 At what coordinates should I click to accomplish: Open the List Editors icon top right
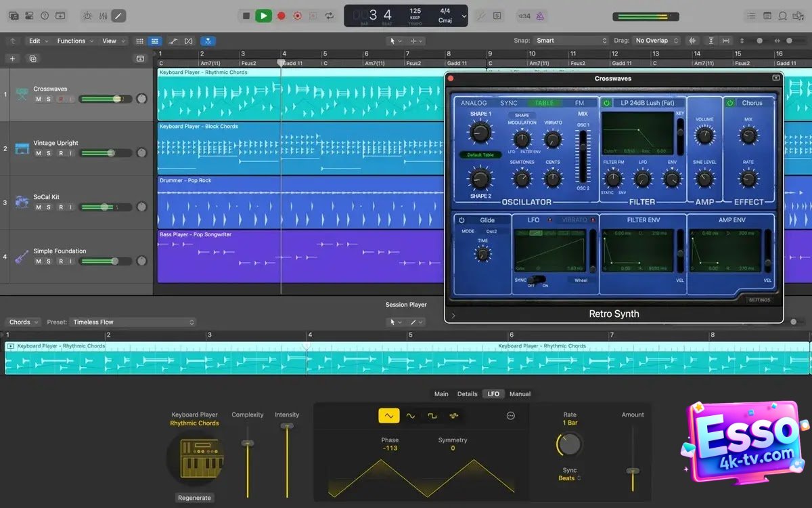point(752,15)
